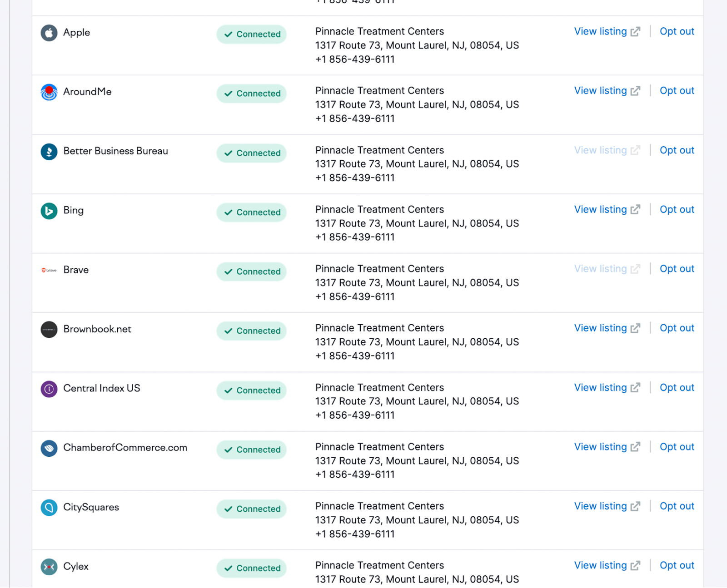Click the external link icon on Apple's row
727x588 pixels.
(635, 31)
